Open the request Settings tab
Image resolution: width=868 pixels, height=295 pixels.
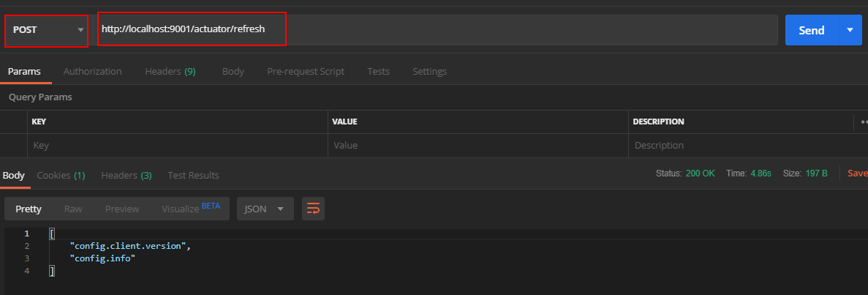coord(429,71)
